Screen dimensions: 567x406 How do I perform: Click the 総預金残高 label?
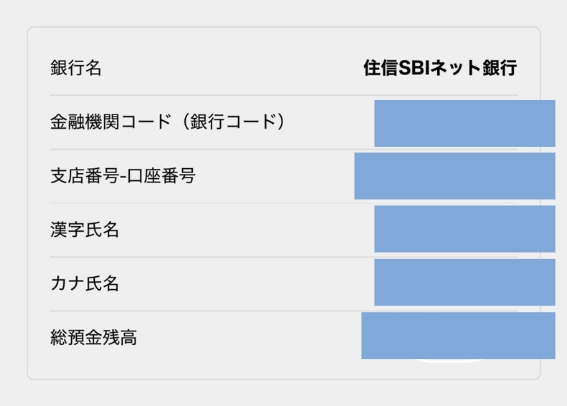(93, 337)
